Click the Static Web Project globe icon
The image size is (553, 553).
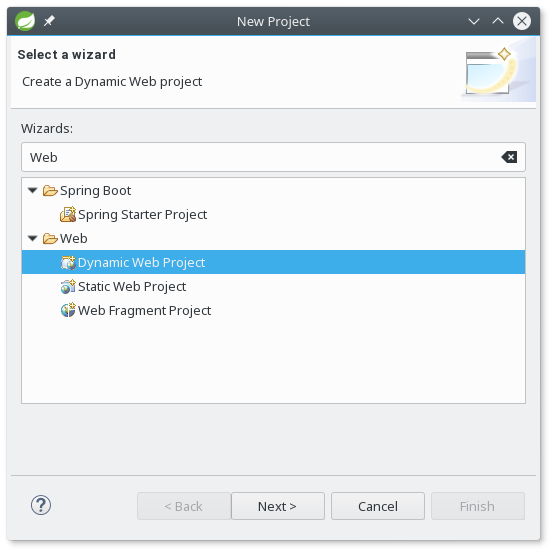(68, 286)
